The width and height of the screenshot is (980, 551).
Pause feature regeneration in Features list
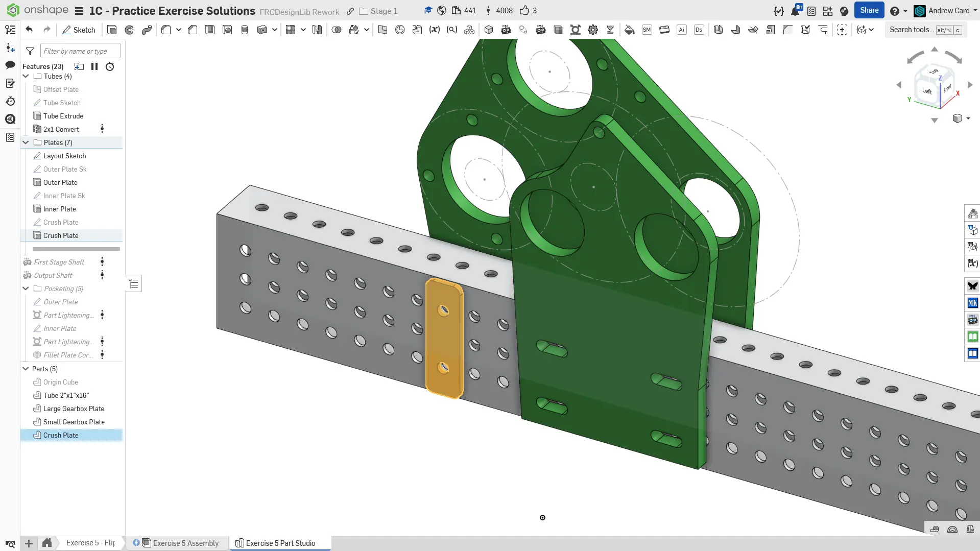(x=94, y=66)
